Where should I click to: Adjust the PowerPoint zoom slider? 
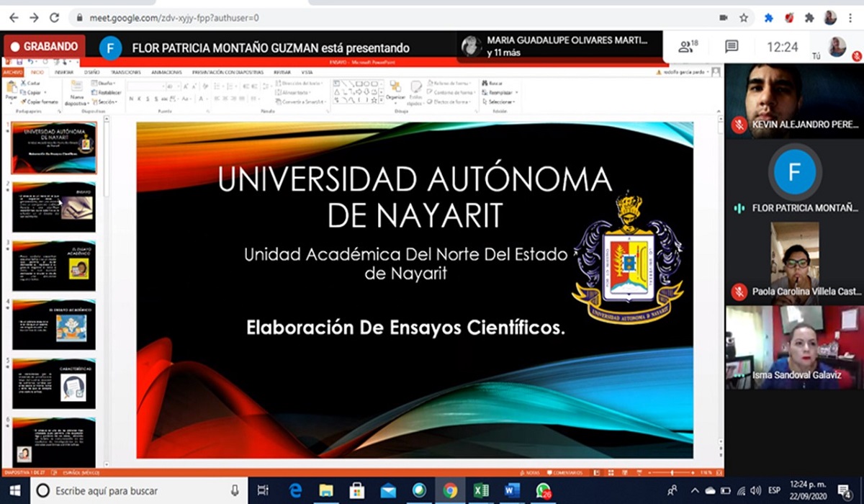671,472
